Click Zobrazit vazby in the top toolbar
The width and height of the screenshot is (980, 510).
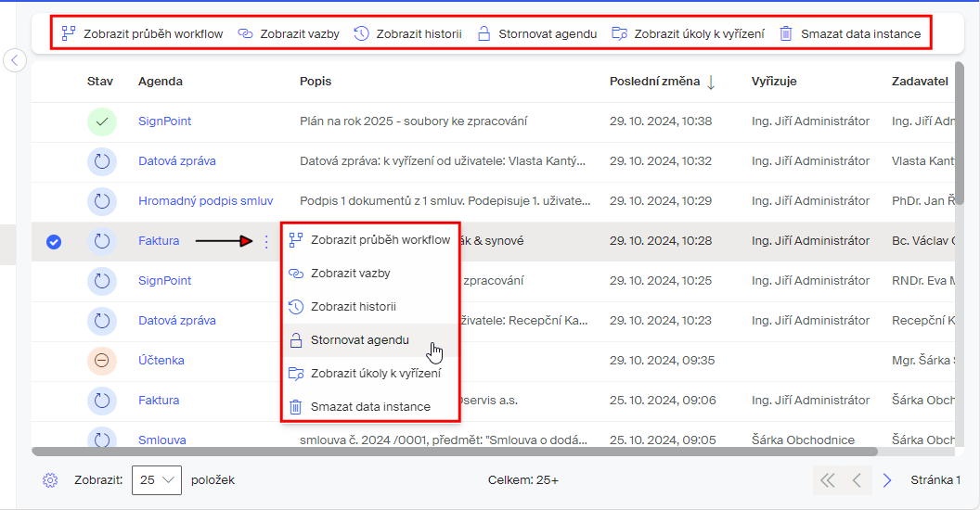(x=289, y=33)
